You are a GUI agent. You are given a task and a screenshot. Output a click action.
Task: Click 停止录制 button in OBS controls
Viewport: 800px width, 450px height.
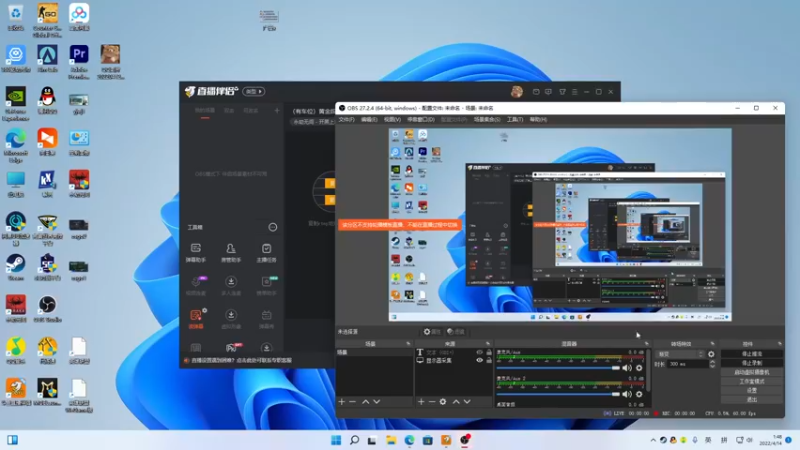(x=752, y=363)
